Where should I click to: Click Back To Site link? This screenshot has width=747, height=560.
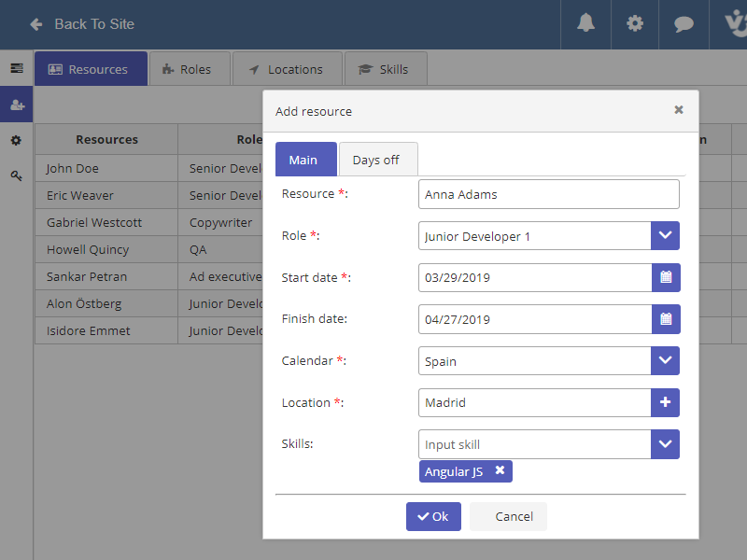pyautogui.click(x=82, y=24)
